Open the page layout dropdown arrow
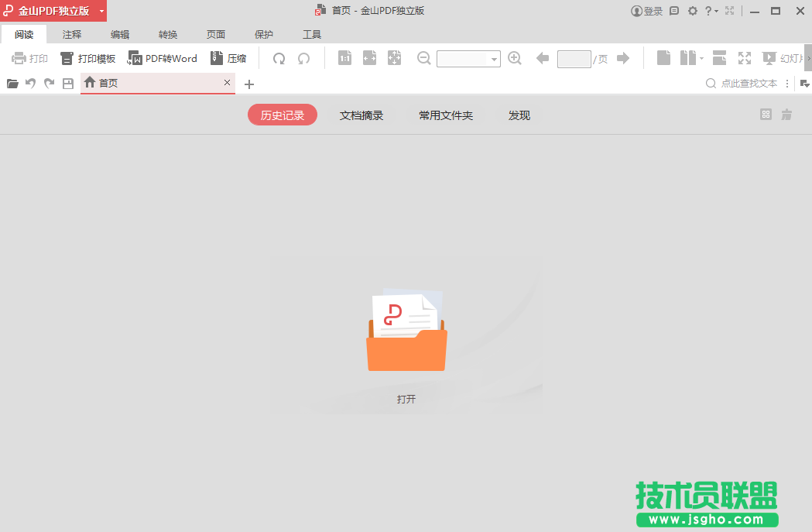Viewport: 812px width, 532px height. click(x=701, y=58)
